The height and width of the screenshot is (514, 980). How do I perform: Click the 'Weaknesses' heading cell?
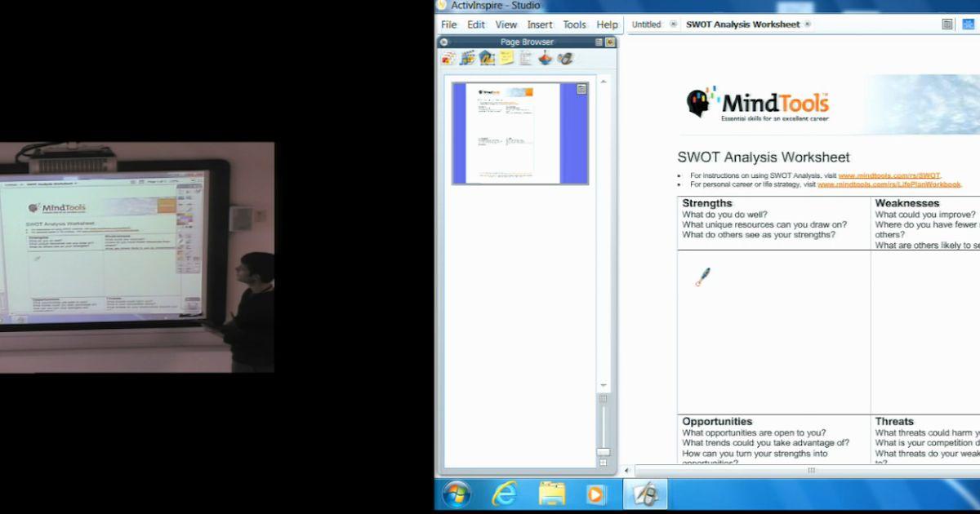pyautogui.click(x=907, y=203)
